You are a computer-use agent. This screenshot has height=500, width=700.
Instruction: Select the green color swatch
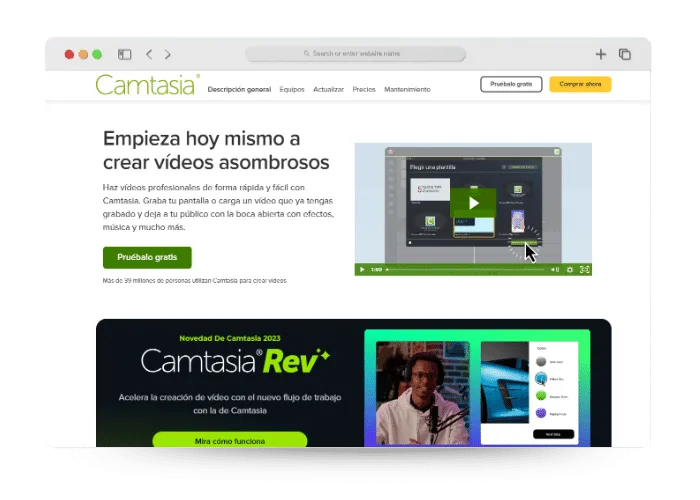(x=541, y=396)
